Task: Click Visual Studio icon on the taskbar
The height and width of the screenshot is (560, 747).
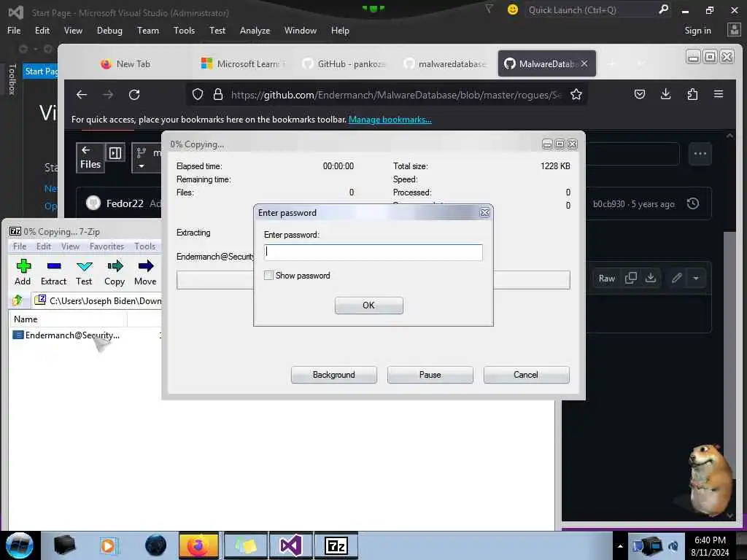Action: (x=290, y=545)
